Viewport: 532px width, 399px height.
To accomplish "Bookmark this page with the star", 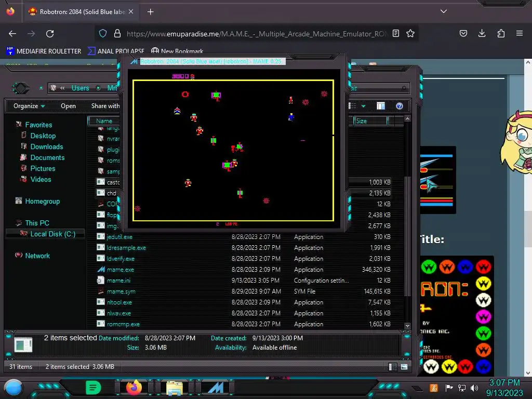I will pos(410,33).
